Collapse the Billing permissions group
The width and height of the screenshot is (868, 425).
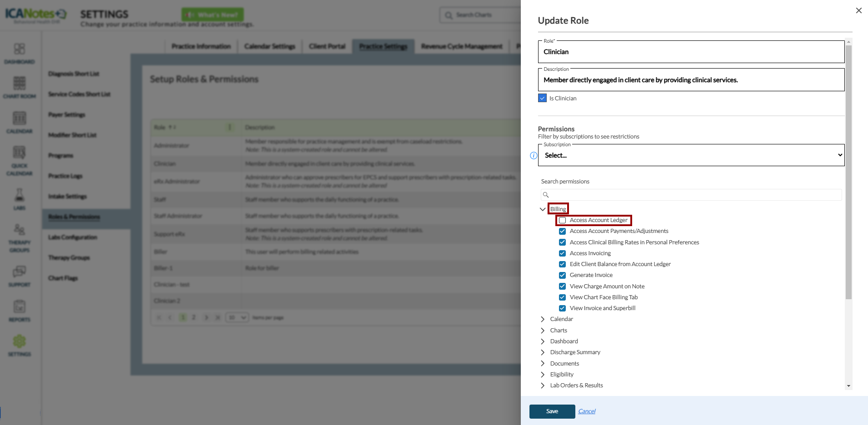click(x=543, y=209)
